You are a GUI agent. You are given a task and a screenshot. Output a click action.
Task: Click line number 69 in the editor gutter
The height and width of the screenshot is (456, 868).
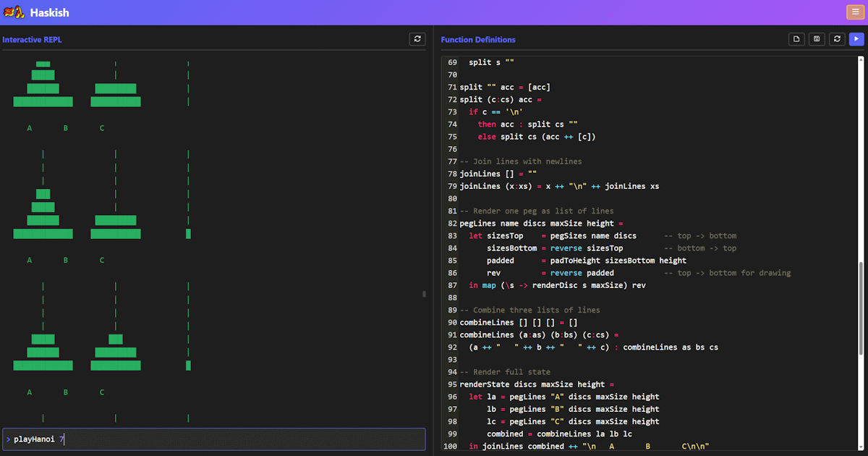[x=453, y=62]
